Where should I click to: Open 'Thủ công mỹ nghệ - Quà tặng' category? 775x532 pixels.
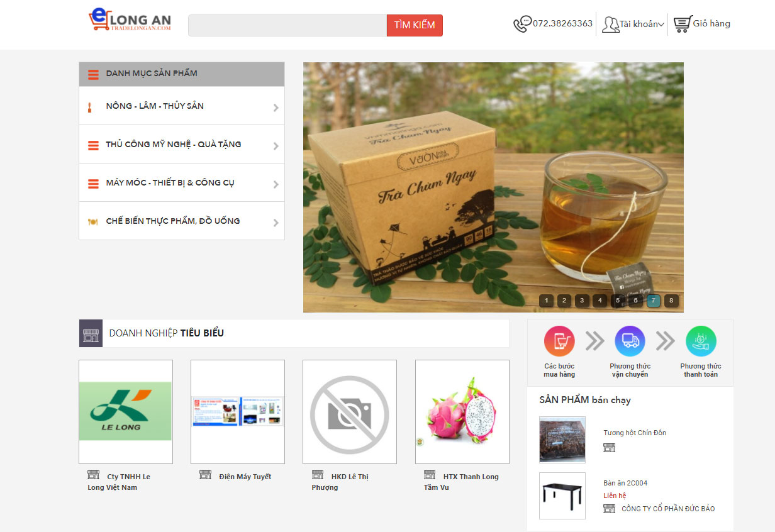(173, 145)
